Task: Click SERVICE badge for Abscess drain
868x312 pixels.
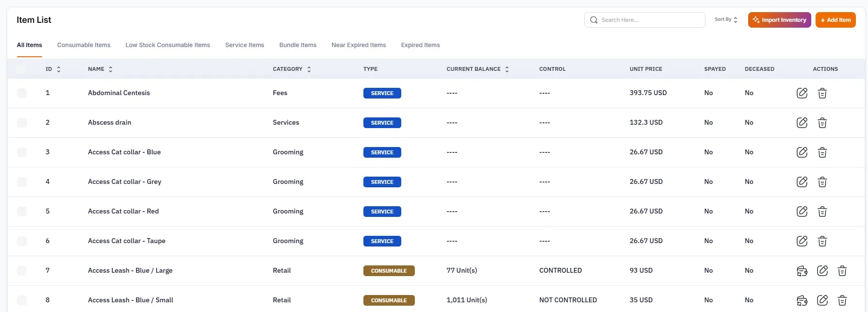Action: 382,123
